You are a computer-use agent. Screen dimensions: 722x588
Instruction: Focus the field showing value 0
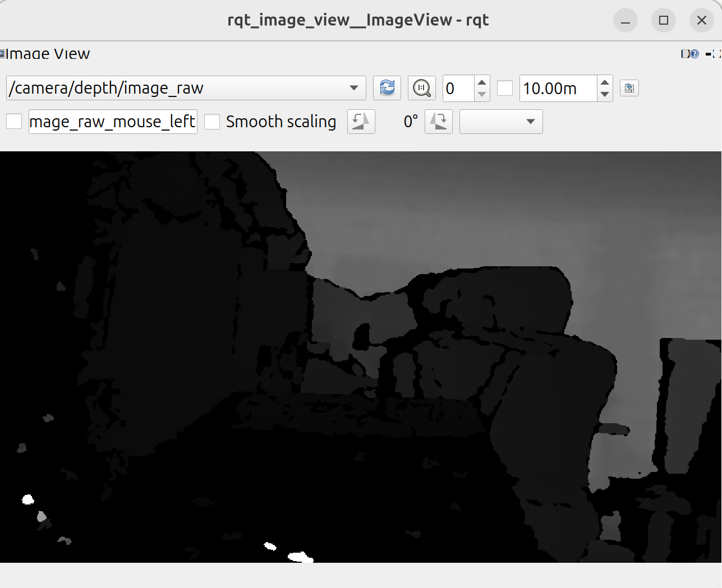(459, 88)
